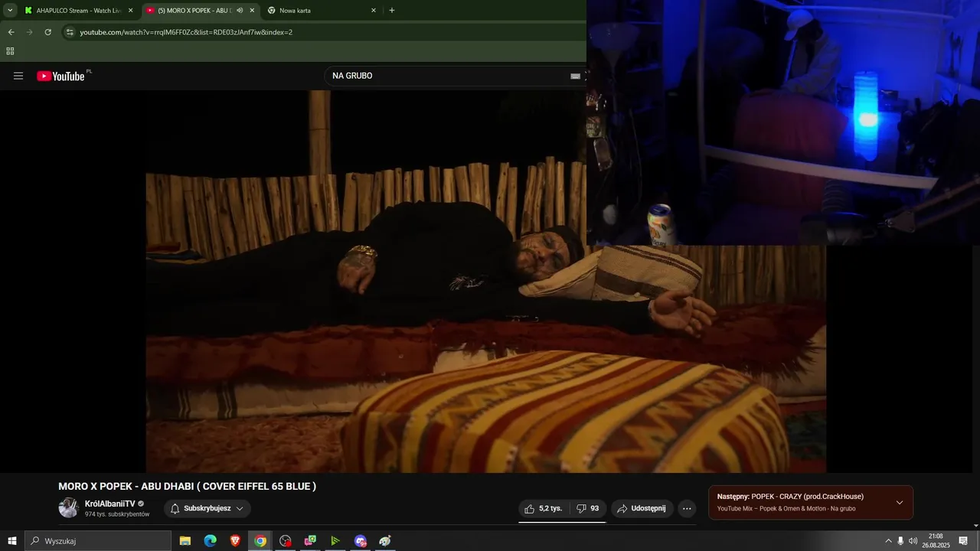Open the KrólAlbaniiTV channel name link

(x=109, y=504)
